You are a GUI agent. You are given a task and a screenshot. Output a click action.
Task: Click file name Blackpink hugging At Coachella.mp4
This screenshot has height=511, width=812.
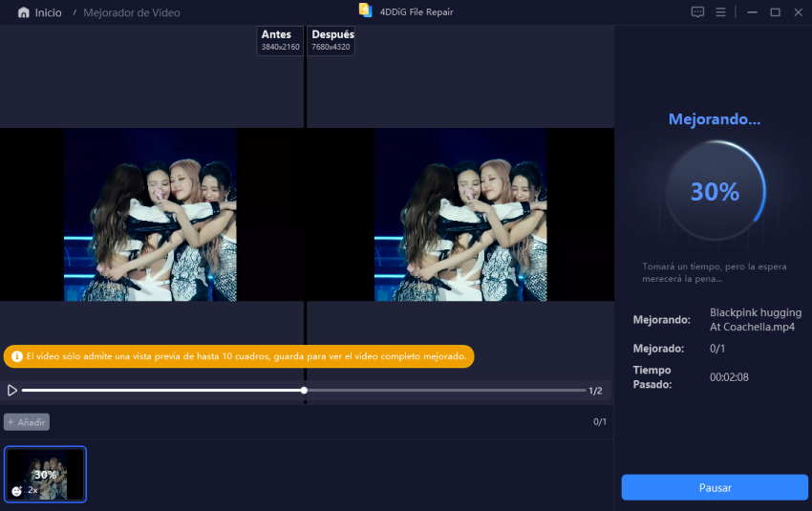coord(756,319)
